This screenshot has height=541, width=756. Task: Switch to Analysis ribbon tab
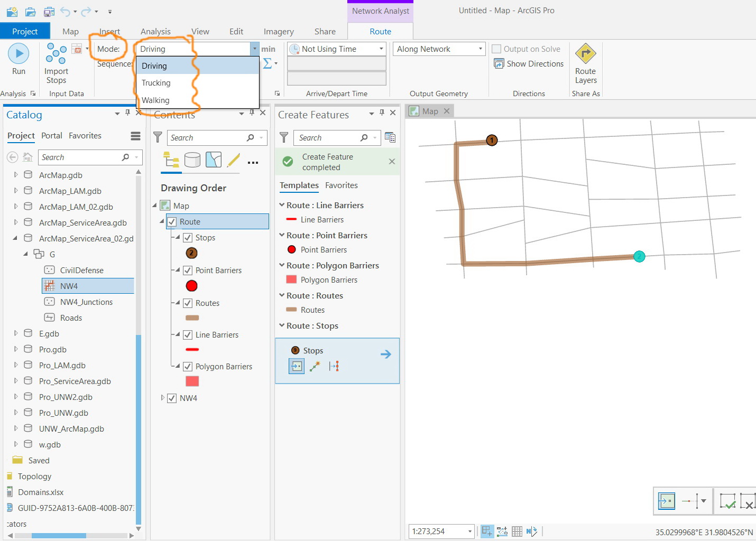(155, 32)
